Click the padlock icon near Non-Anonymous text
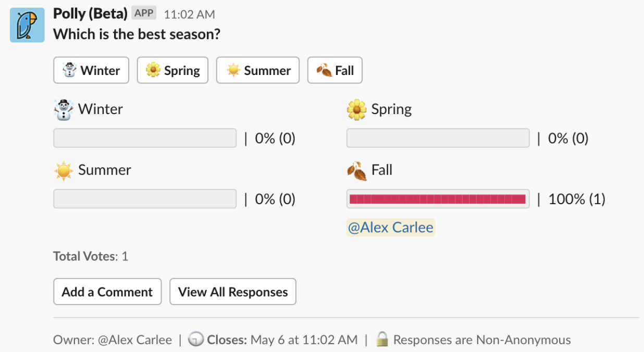The height and width of the screenshot is (352, 644). (382, 340)
